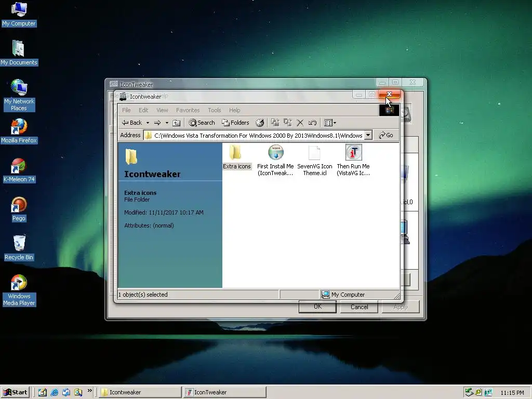Click Apply in the IconTweaker dialog
Image resolution: width=532 pixels, height=399 pixels.
[401, 307]
